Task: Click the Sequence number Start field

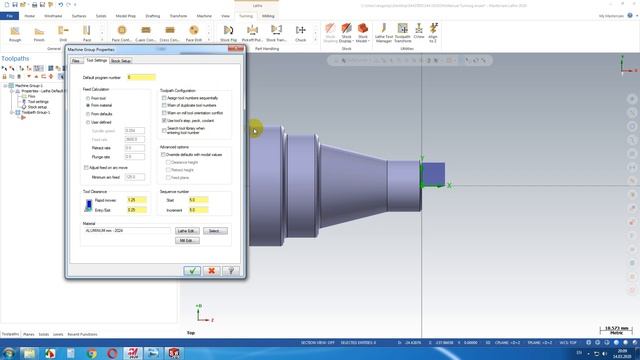Action: 198,200
